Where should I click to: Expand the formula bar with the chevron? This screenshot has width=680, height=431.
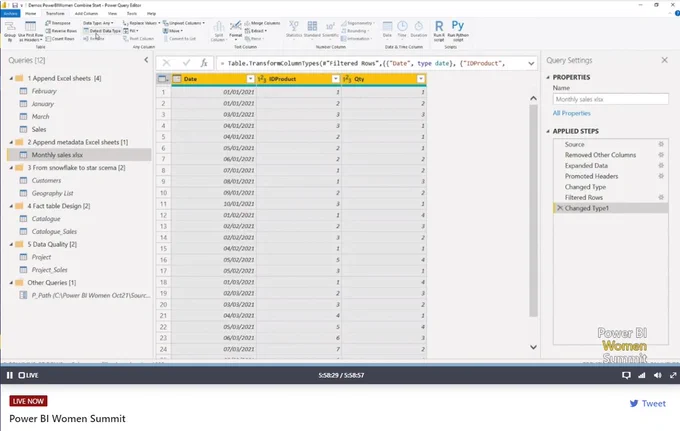531,63
